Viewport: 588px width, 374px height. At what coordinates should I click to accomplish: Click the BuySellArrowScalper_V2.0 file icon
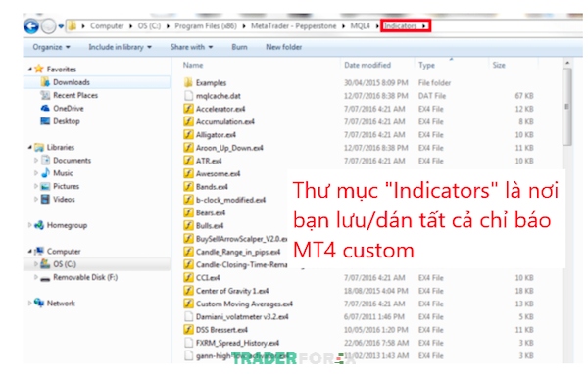pos(188,239)
